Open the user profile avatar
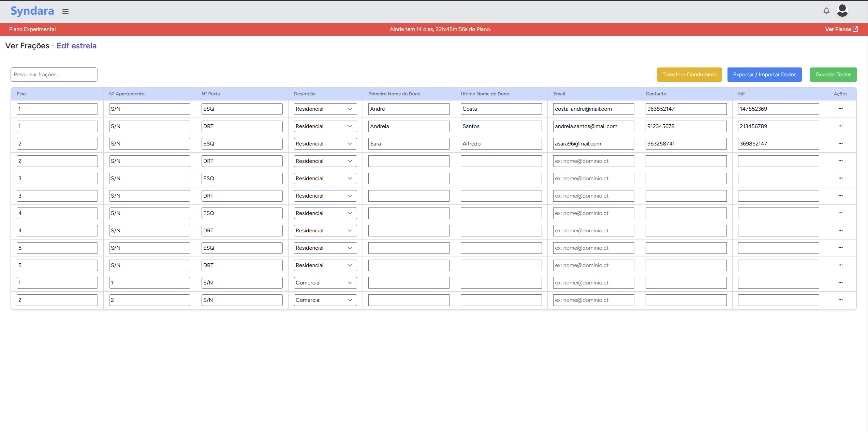The width and height of the screenshot is (868, 432). point(842,11)
